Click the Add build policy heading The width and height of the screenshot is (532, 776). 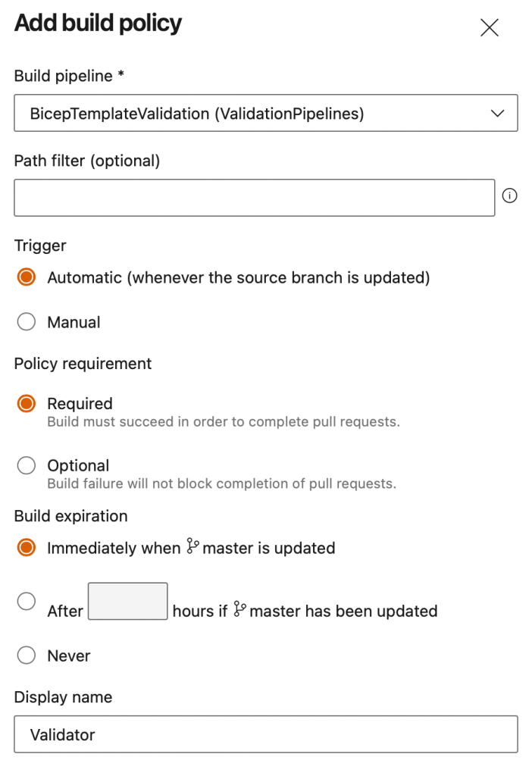(x=99, y=23)
